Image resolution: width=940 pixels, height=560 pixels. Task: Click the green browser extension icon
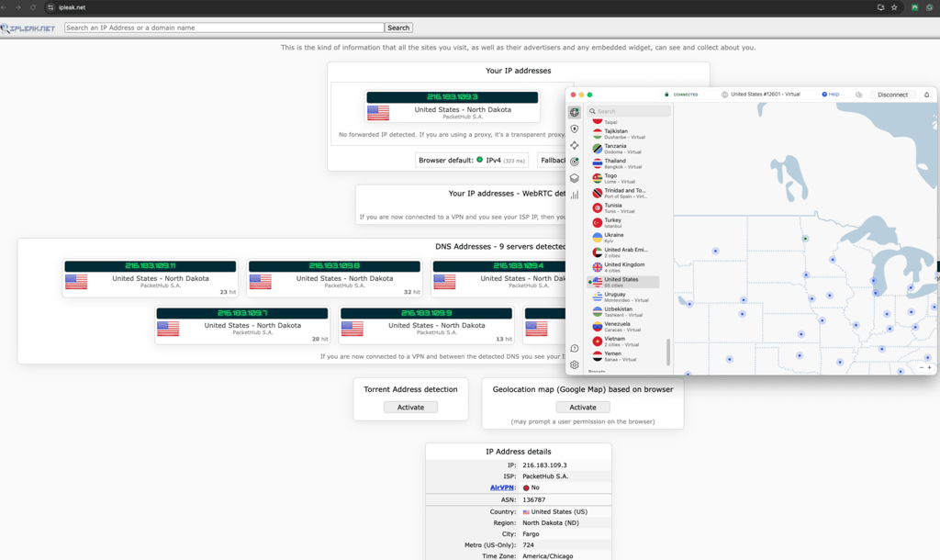(x=915, y=7)
